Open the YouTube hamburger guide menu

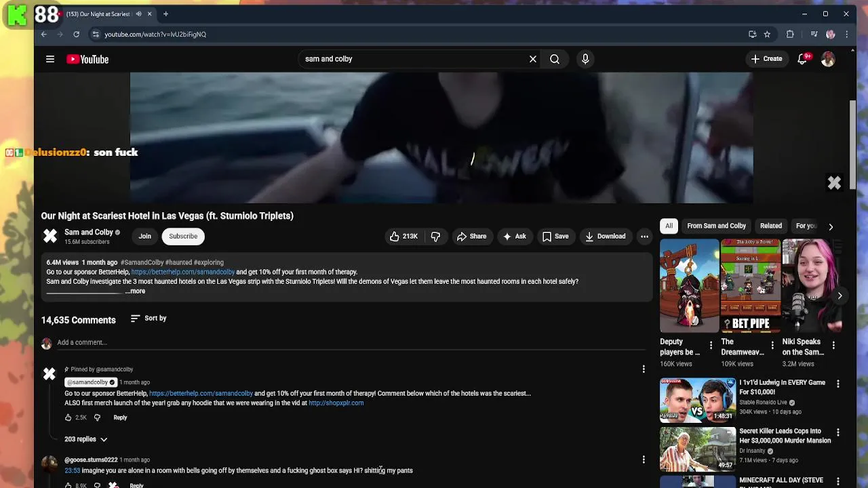pyautogui.click(x=50, y=59)
